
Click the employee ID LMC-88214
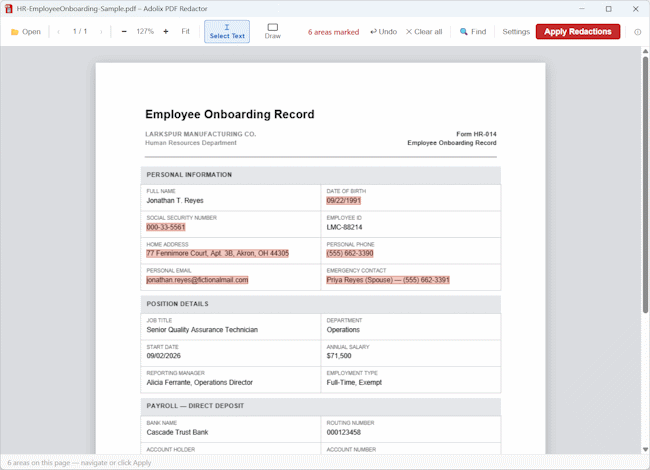pyautogui.click(x=344, y=227)
